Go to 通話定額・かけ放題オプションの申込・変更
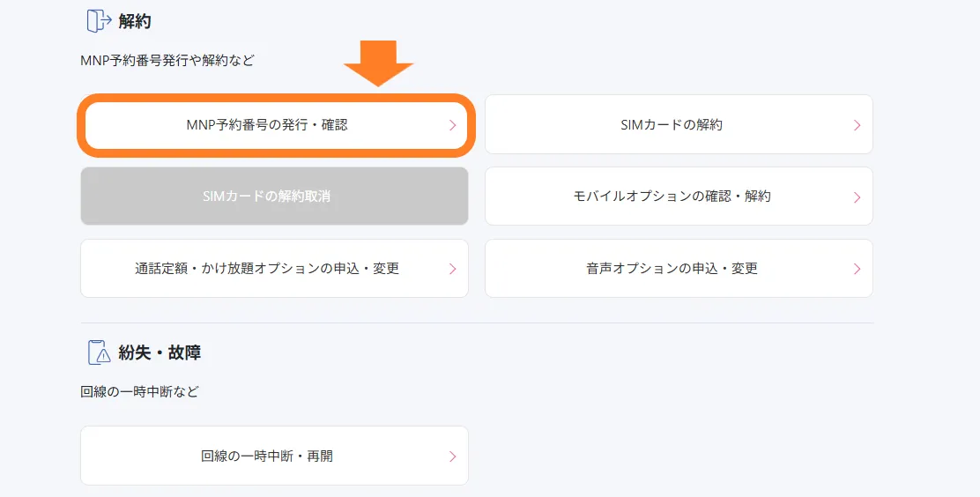 point(267,269)
